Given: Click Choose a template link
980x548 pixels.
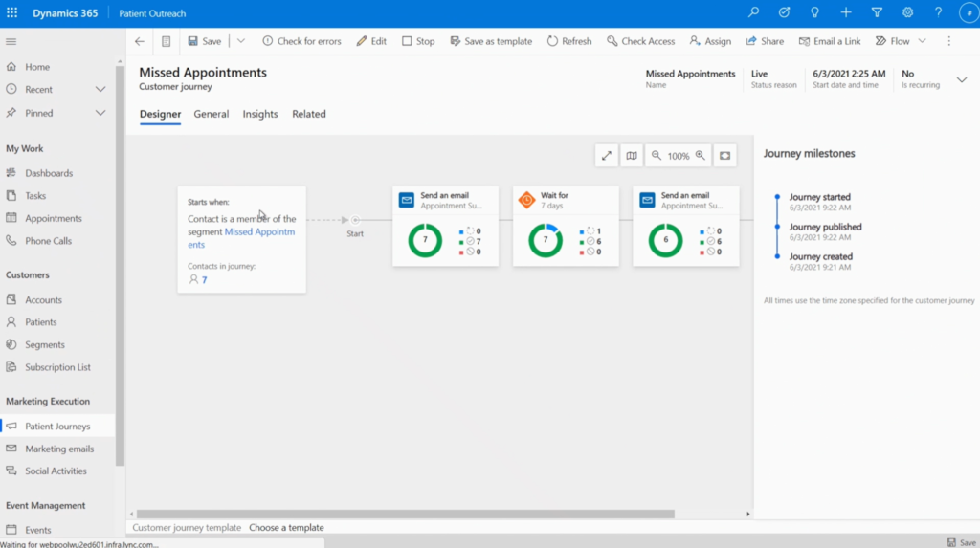Looking at the screenshot, I should click(286, 527).
